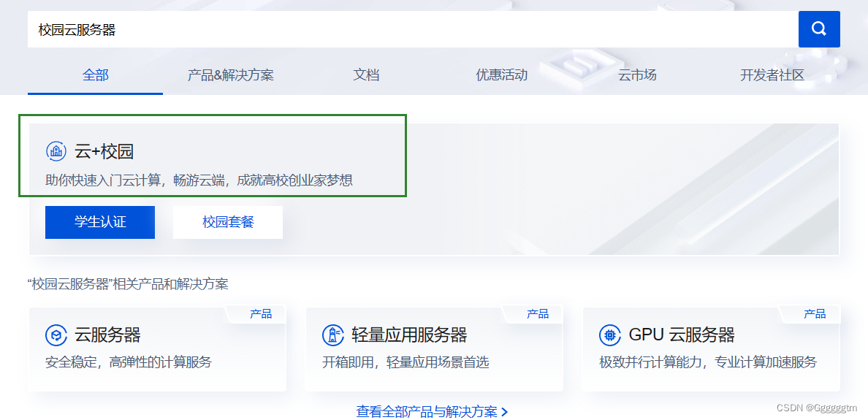
Task: Click the chevron after 查看全部产品与解决方案
Action: pyautogui.click(x=503, y=412)
